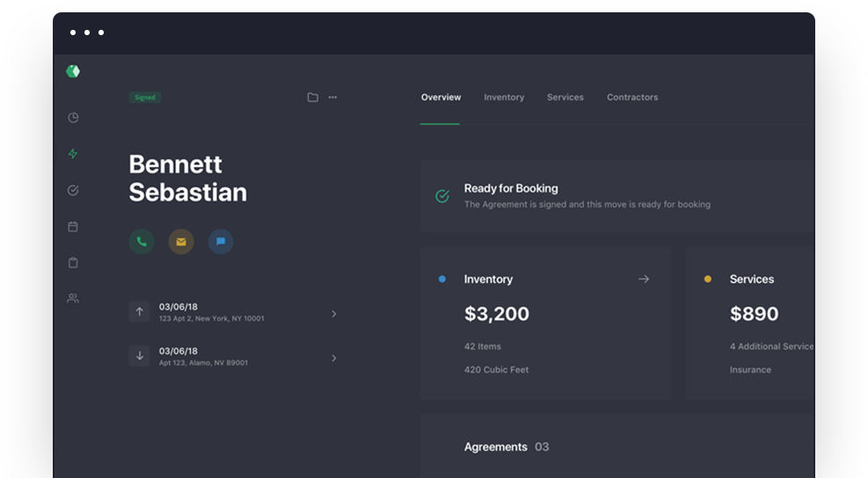Click the yellow dot on the Services card
The height and width of the screenshot is (478, 868).
click(707, 279)
